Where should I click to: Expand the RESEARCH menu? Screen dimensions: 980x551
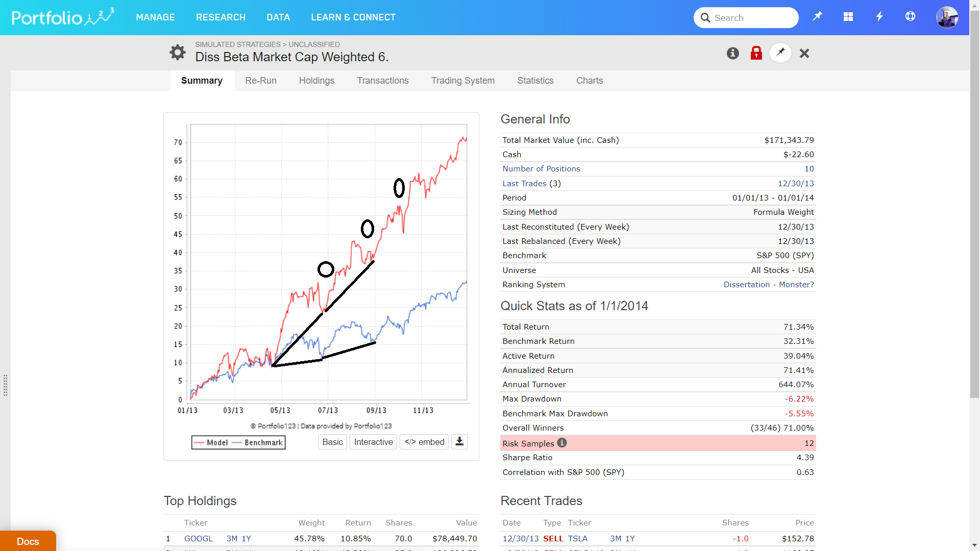[220, 17]
